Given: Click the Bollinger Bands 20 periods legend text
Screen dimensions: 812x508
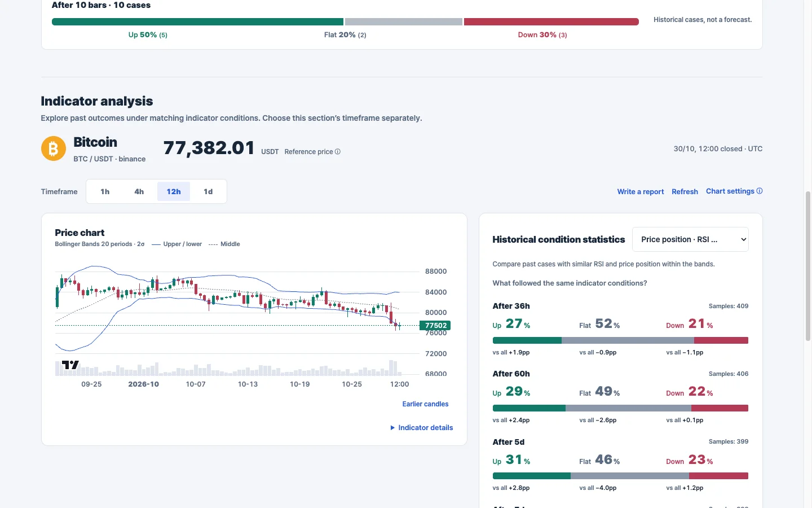Looking at the screenshot, I should 99,244.
